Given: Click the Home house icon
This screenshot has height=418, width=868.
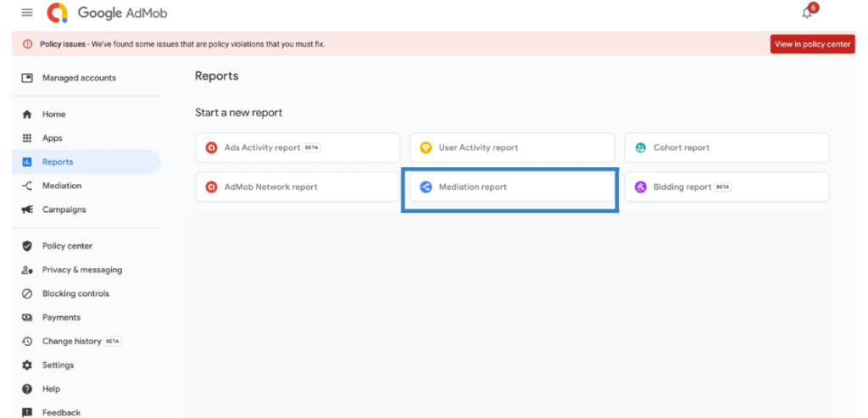Looking at the screenshot, I should (27, 114).
